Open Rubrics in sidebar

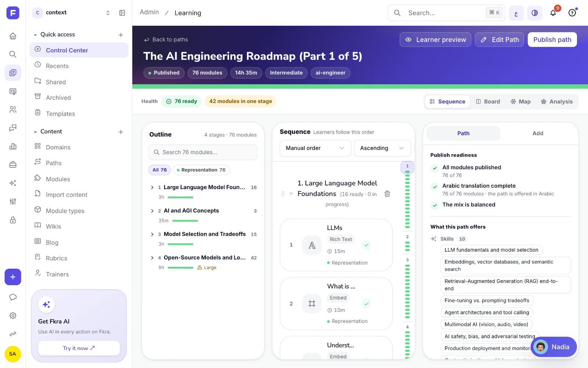point(79,258)
